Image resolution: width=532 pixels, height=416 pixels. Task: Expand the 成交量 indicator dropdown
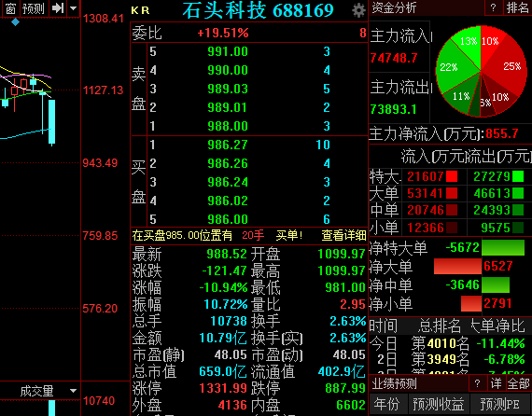click(x=73, y=391)
